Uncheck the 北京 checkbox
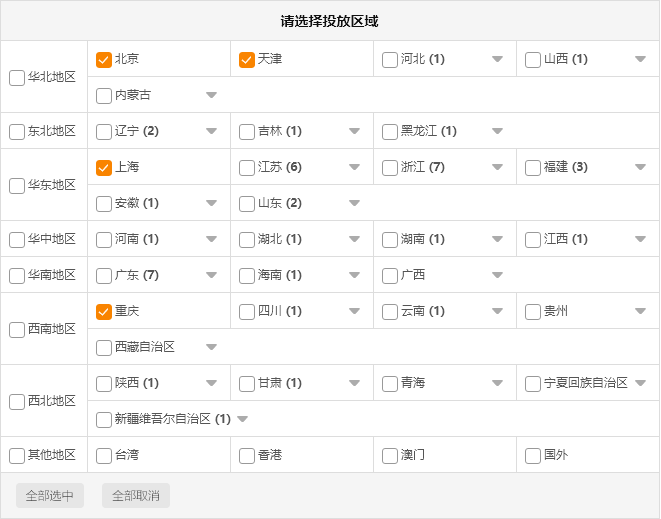This screenshot has width=661, height=519. pyautogui.click(x=104, y=60)
